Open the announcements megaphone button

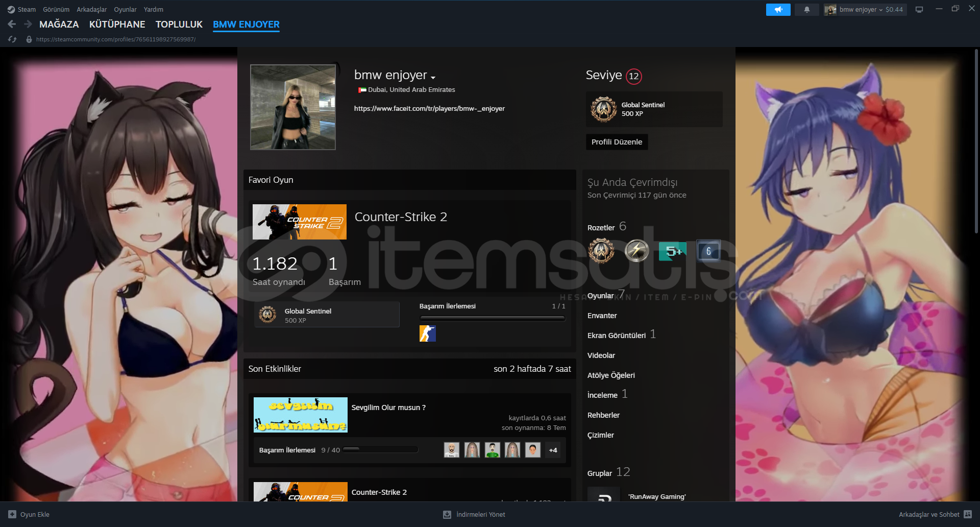coord(778,9)
